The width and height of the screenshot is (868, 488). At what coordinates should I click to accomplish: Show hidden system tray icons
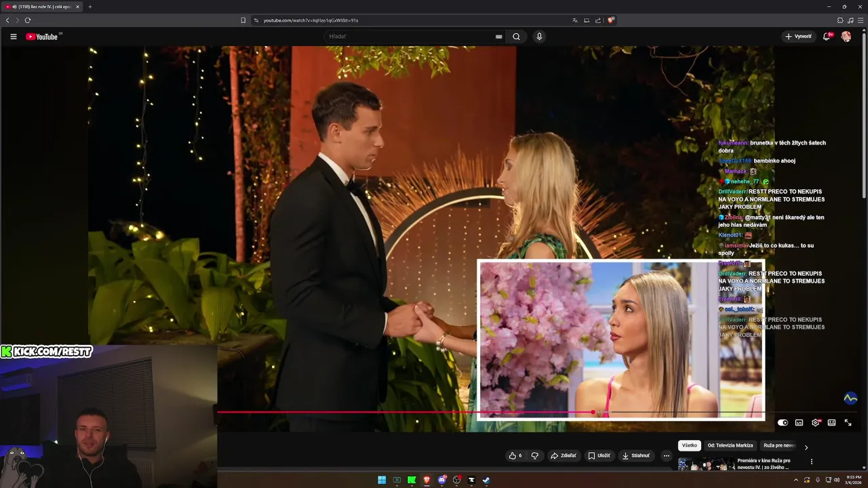(795, 480)
